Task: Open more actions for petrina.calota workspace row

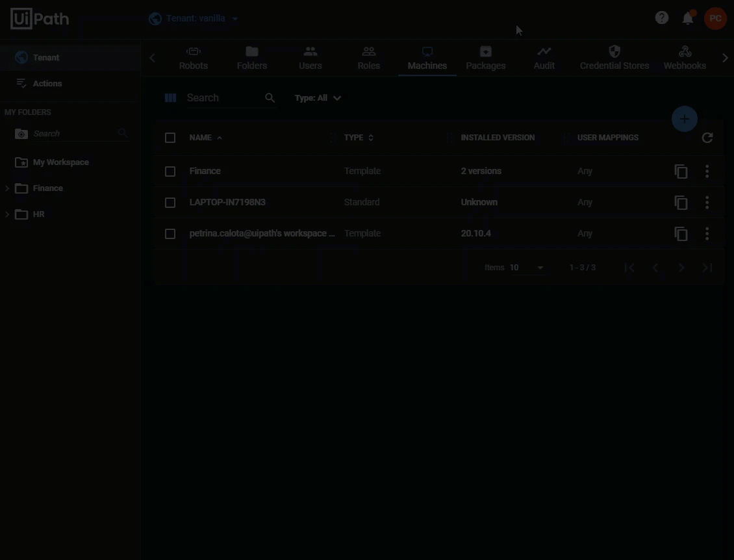Action: 707,234
